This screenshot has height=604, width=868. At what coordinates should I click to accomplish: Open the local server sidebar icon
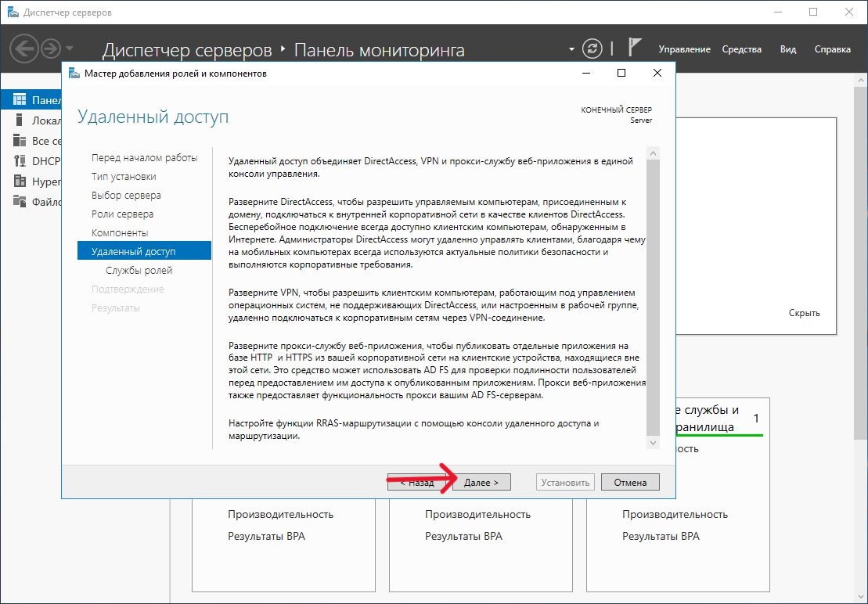pyautogui.click(x=20, y=120)
